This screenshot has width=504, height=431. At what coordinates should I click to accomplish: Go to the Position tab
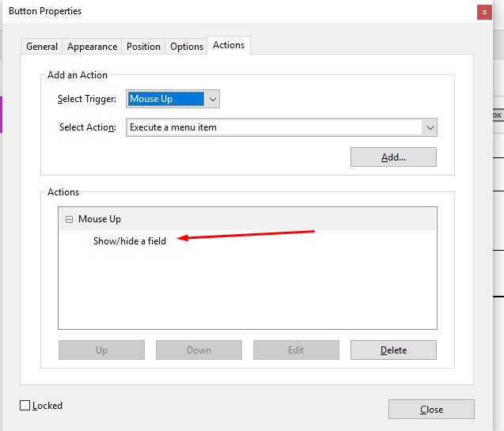click(x=143, y=47)
